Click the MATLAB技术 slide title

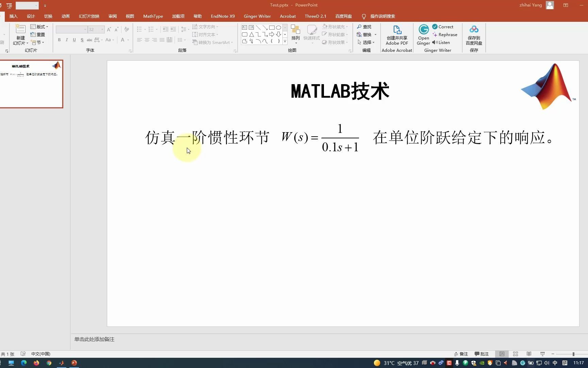pos(340,91)
